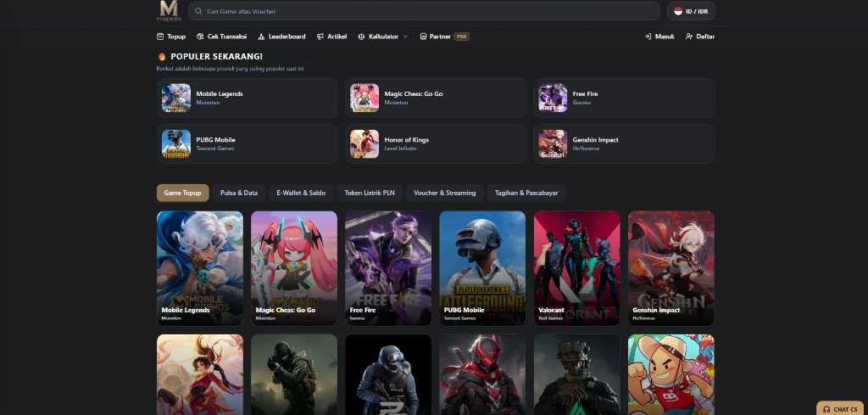Image resolution: width=868 pixels, height=415 pixels.
Task: Click the Topup calendar icon
Action: 160,36
